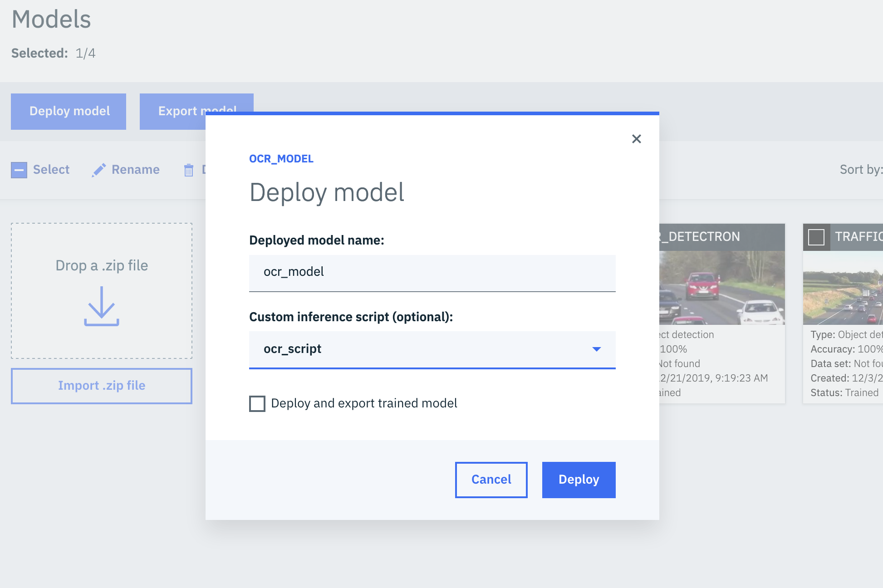
Task: Click the Rename pencil icon
Action: click(x=98, y=170)
